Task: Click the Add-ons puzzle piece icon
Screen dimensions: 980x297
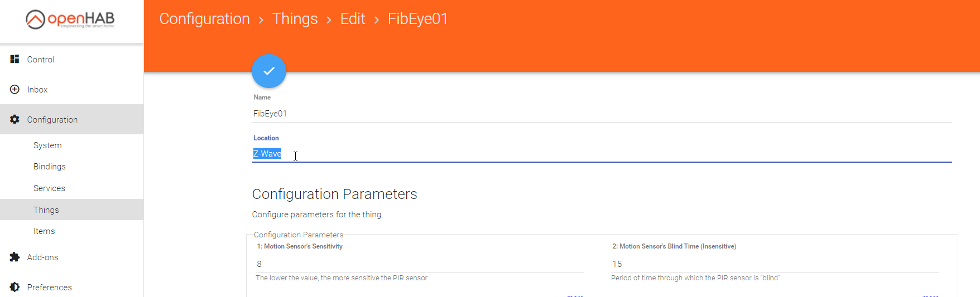Action: [x=15, y=257]
